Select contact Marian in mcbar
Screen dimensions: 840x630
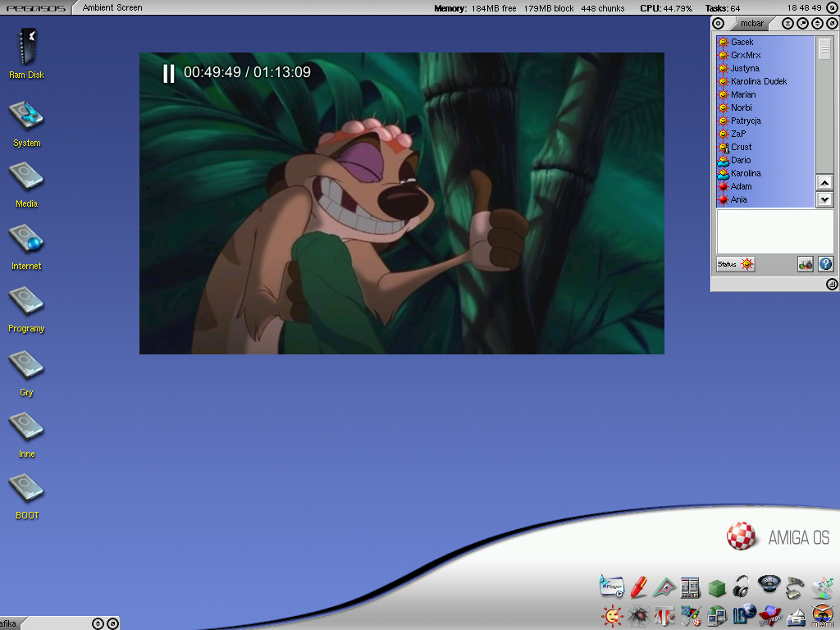tap(765, 94)
